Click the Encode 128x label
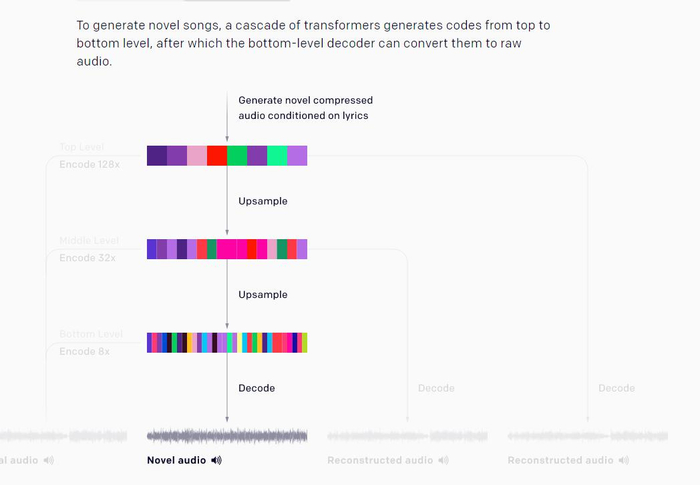 (89, 163)
